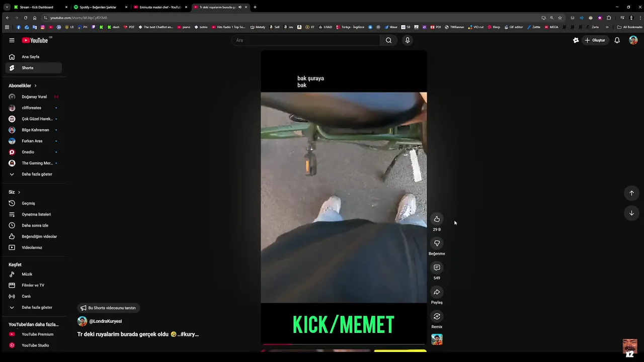
Task: Open the Türkçe - İngilizce bookmark
Action: click(350, 27)
